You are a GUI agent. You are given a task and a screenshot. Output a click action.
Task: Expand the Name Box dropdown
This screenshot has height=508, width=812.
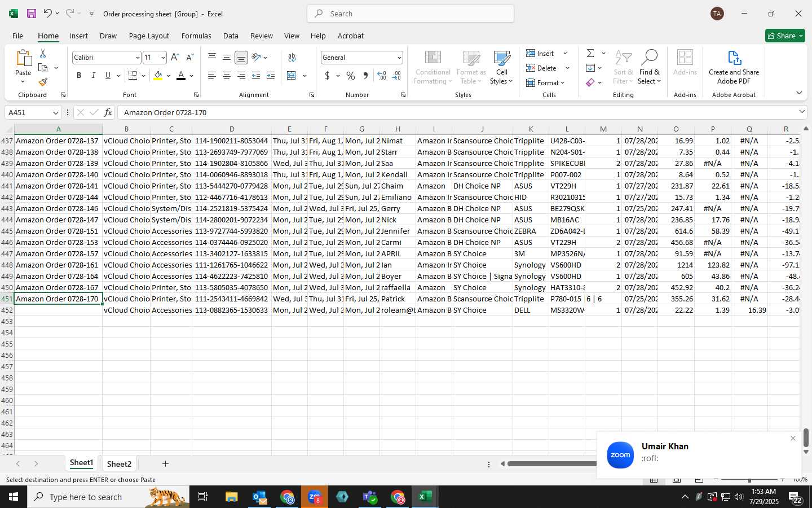tap(55, 112)
